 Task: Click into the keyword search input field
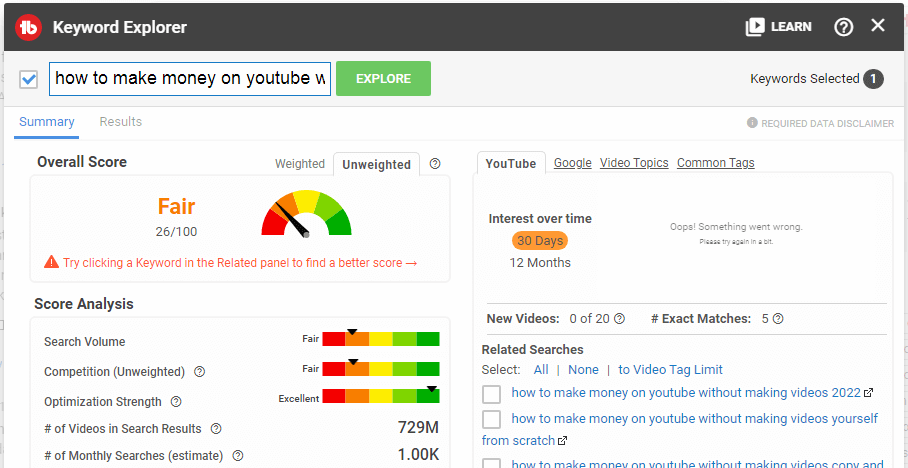click(x=190, y=79)
